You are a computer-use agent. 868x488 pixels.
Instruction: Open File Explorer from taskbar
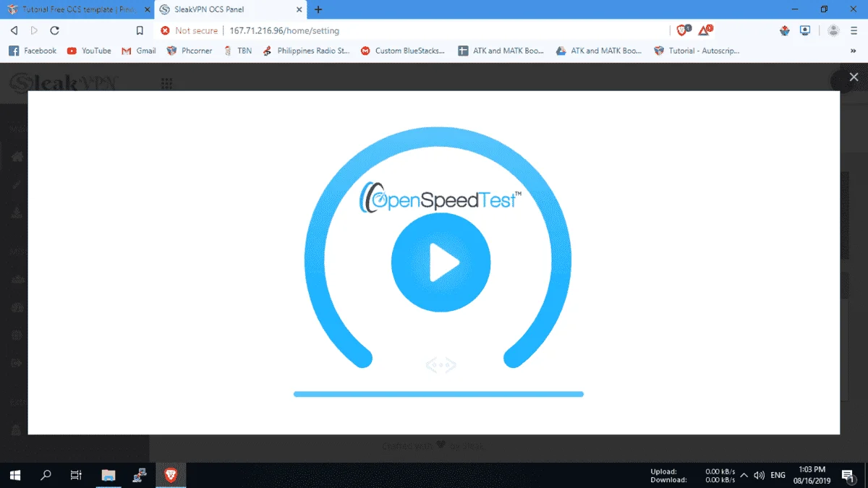(109, 475)
